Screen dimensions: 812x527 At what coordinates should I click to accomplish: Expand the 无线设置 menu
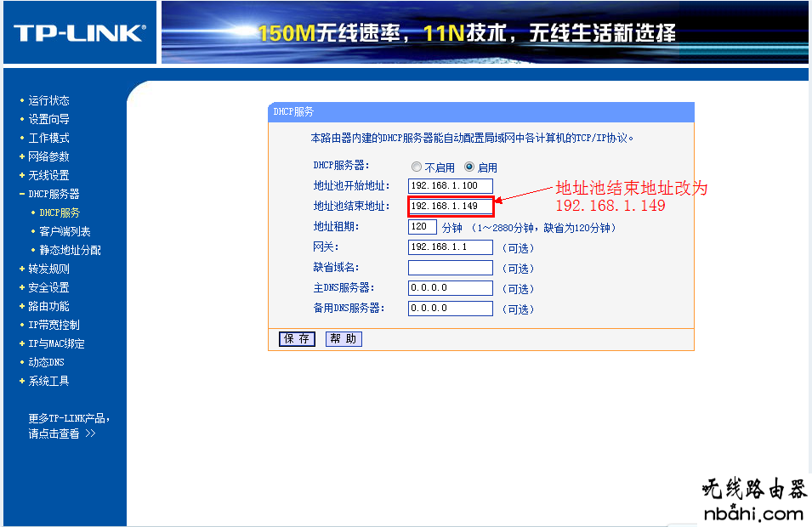[x=48, y=175]
